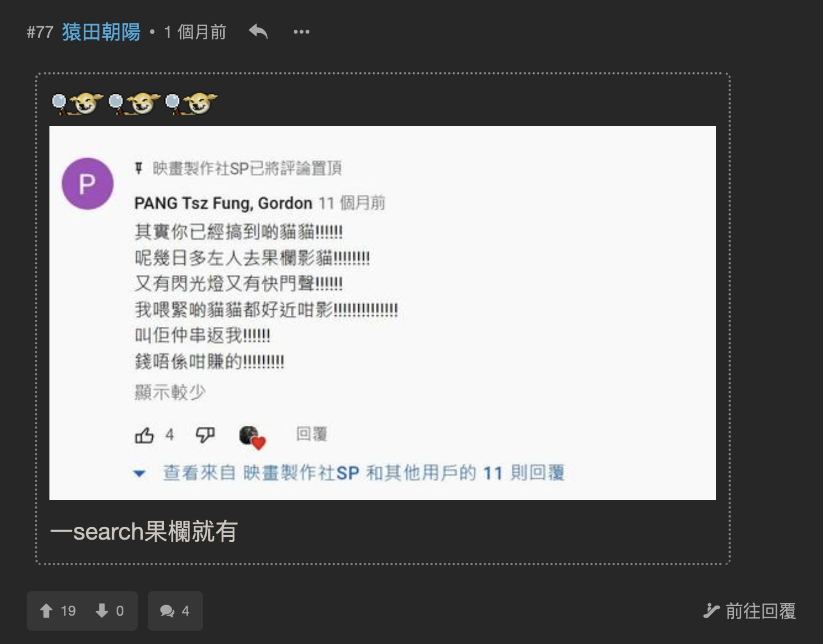This screenshot has width=823, height=644.
Task: Expand the 11 replies dropdown arrow
Action: [x=139, y=474]
